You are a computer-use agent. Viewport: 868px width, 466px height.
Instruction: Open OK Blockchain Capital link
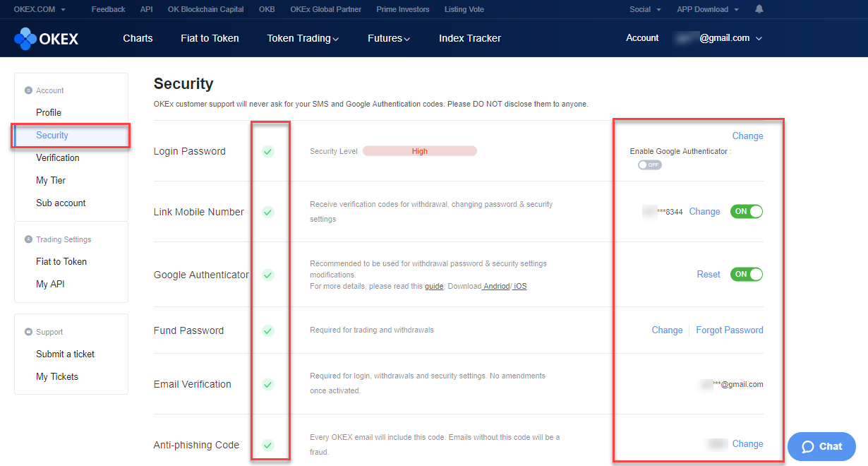click(206, 9)
